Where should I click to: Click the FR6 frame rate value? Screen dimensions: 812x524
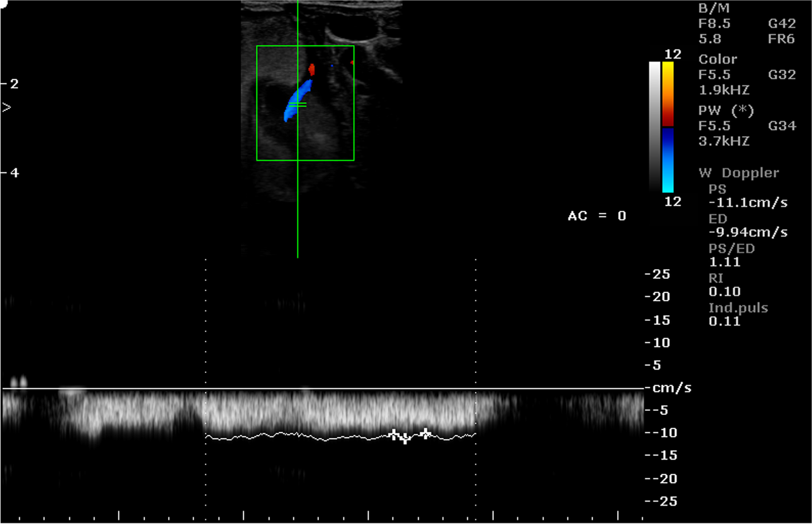[x=782, y=39]
